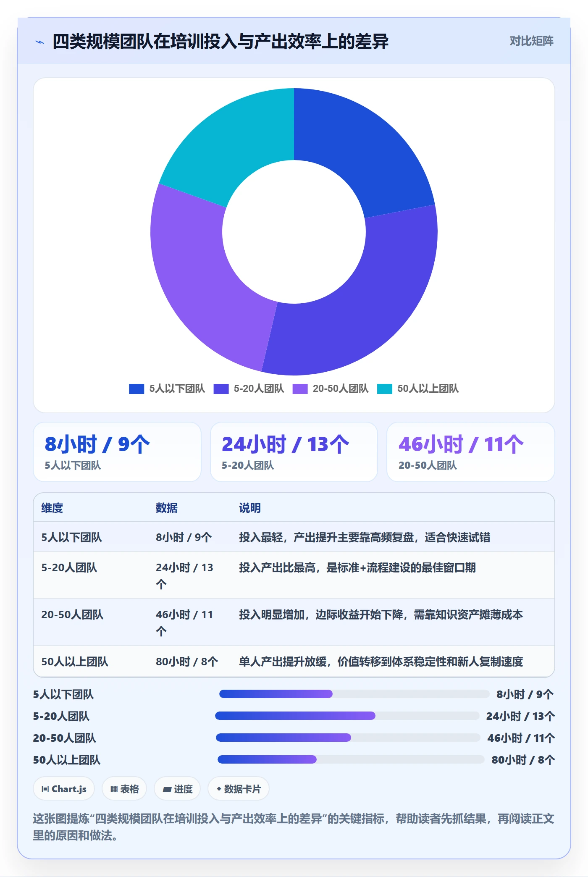
Task: Click the 数据 column header
Action: coord(166,508)
